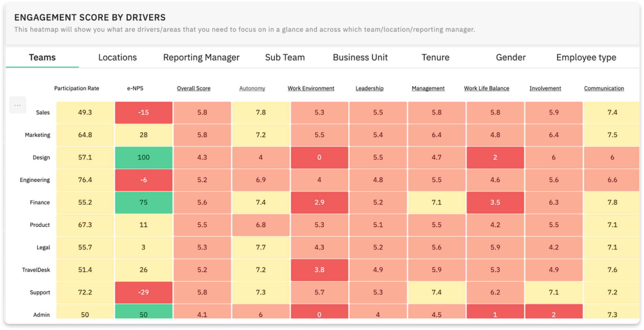Viewport: 644px width, 330px height.
Task: Open Finance's red 2.9 Work Environment cell
Action: [x=319, y=202]
